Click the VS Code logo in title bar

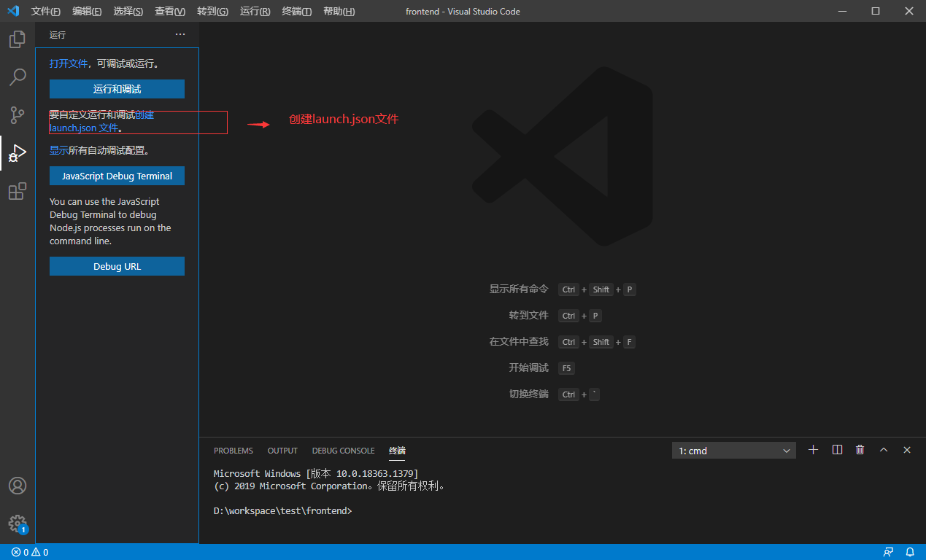pyautogui.click(x=13, y=11)
